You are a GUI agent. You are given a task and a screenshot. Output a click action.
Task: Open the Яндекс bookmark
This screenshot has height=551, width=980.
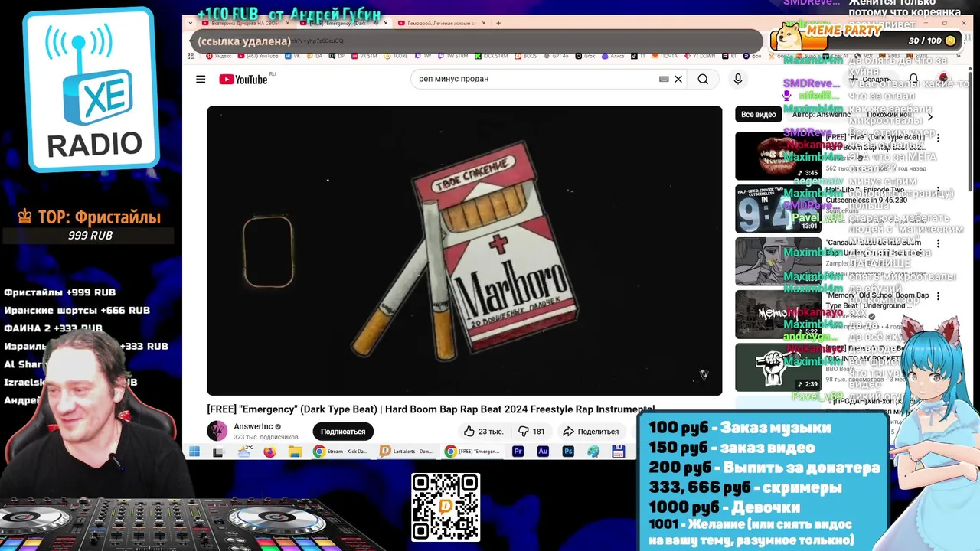pos(218,56)
